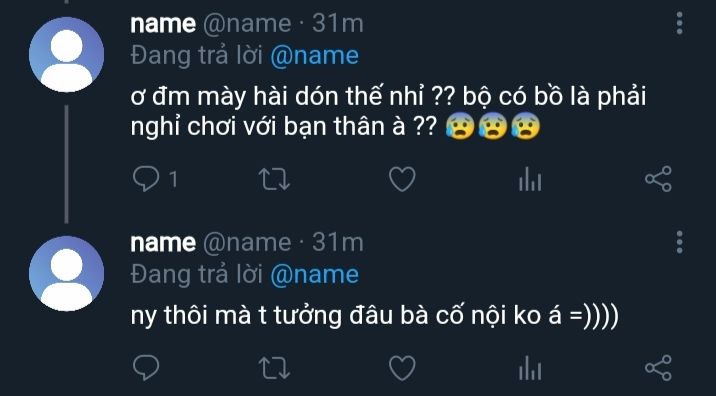
Task: Click @name mention in first 'Đang trả lời'
Action: [315, 56]
